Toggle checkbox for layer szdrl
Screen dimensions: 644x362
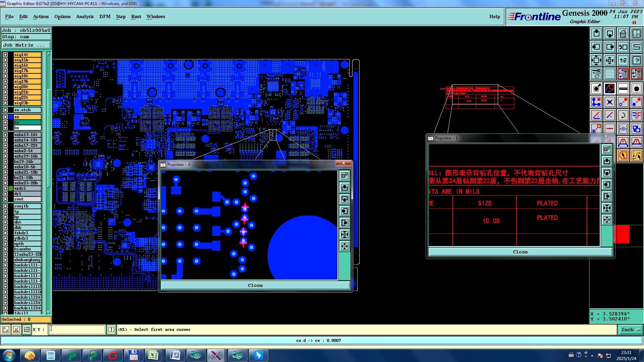click(x=5, y=188)
